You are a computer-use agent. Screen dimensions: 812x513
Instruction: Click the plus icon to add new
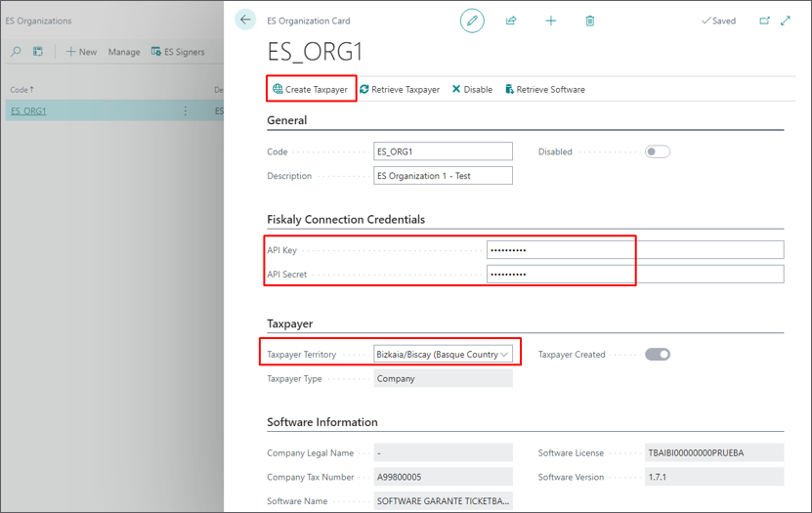(550, 21)
